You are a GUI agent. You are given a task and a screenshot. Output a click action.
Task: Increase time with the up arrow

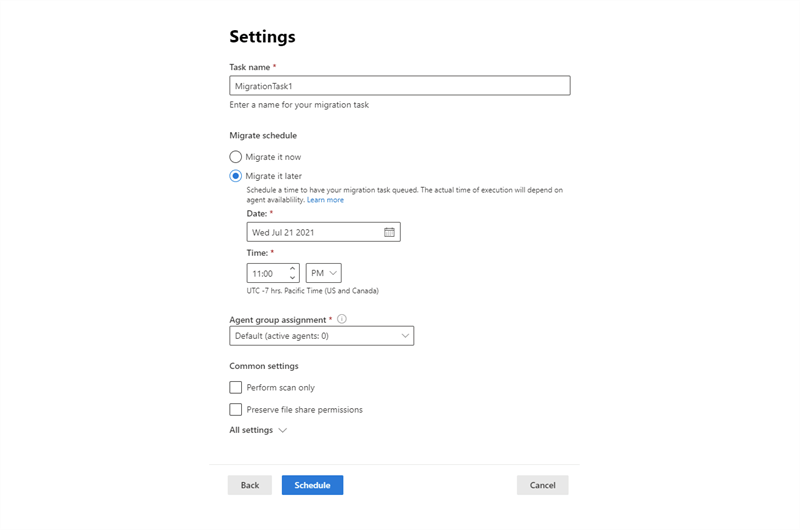pos(293,268)
